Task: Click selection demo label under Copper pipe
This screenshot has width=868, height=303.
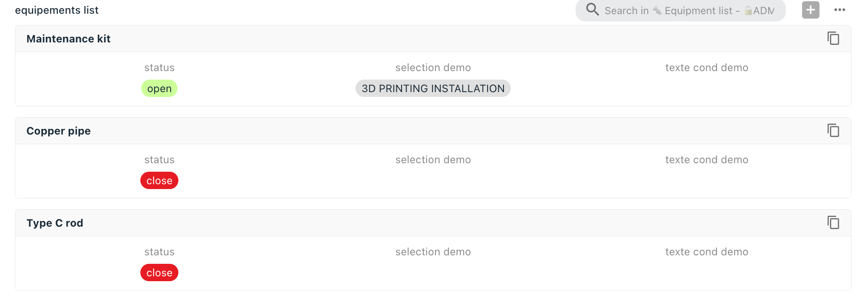Action: 433,160
